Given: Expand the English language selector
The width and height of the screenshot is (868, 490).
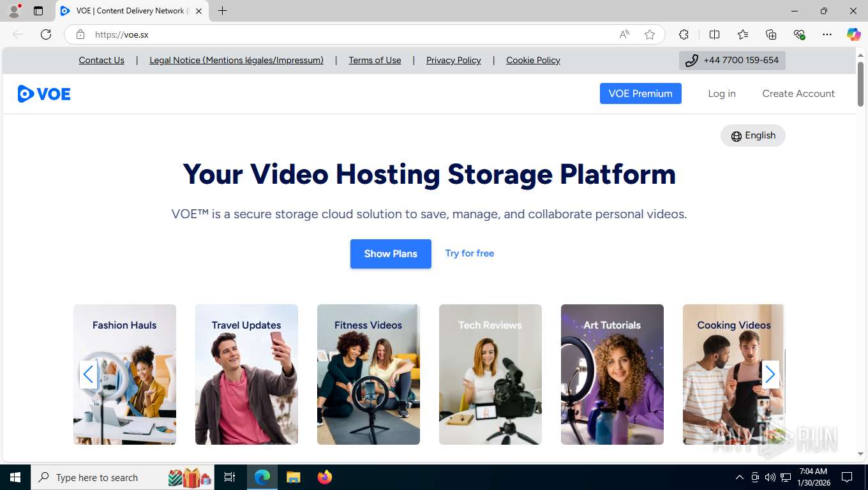Looking at the screenshot, I should [x=753, y=135].
